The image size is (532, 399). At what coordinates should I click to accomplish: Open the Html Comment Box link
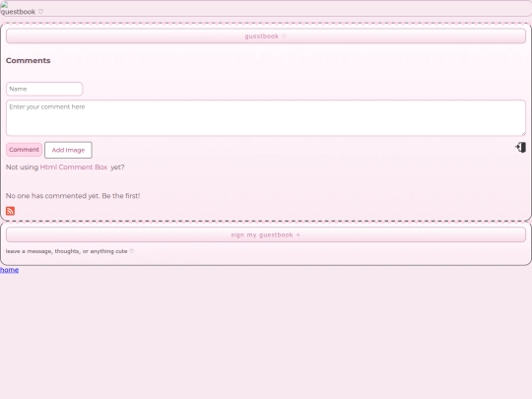pos(74,167)
